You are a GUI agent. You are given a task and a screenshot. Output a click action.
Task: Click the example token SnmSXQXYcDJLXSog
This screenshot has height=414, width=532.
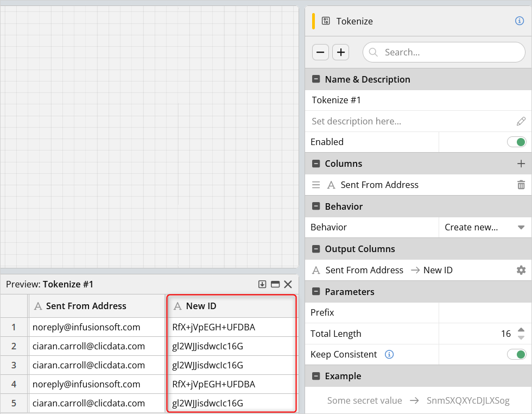coord(468,400)
